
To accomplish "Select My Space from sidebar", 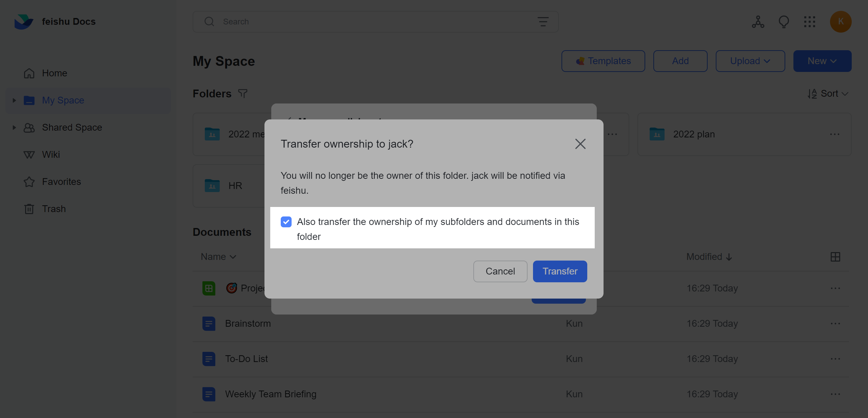I will 63,100.
